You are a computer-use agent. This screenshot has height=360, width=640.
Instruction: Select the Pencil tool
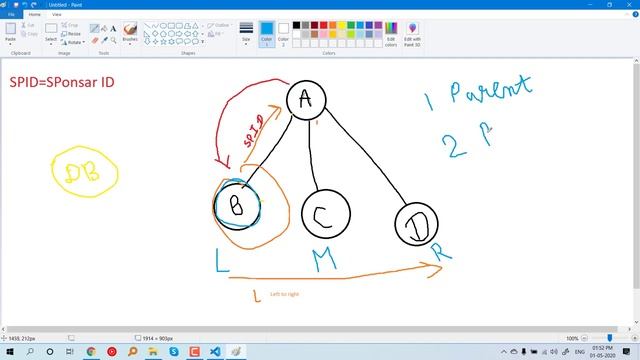94,28
